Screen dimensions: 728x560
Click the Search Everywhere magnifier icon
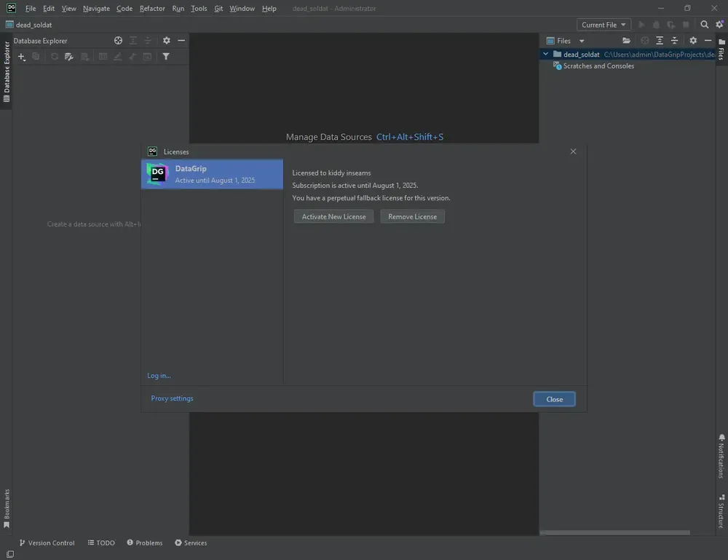point(704,25)
